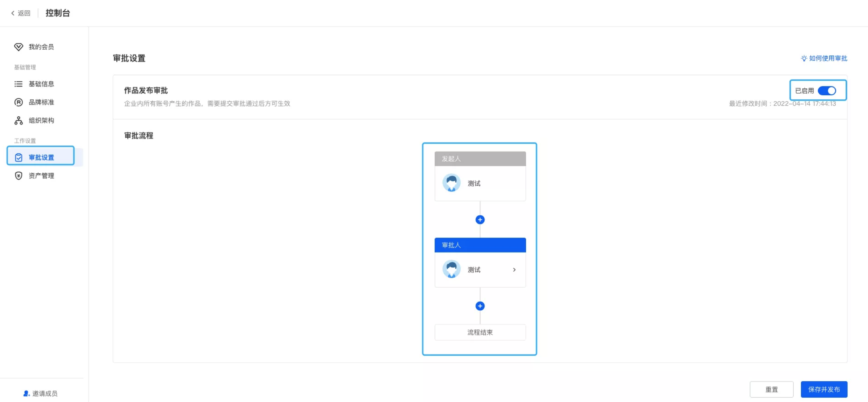This screenshot has height=402, width=868.
Task: Toggle the 已启用 approval switch
Action: (827, 91)
